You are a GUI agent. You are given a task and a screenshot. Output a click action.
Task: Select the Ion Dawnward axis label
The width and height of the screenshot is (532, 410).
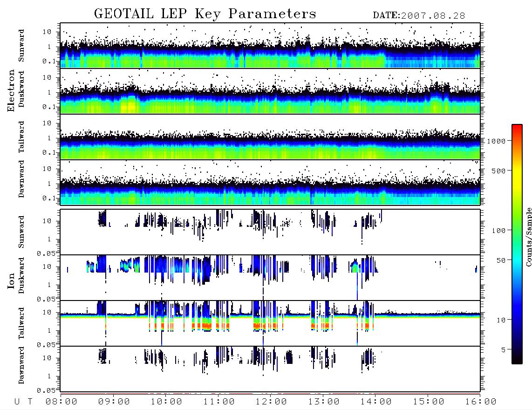pyautogui.click(x=21, y=365)
